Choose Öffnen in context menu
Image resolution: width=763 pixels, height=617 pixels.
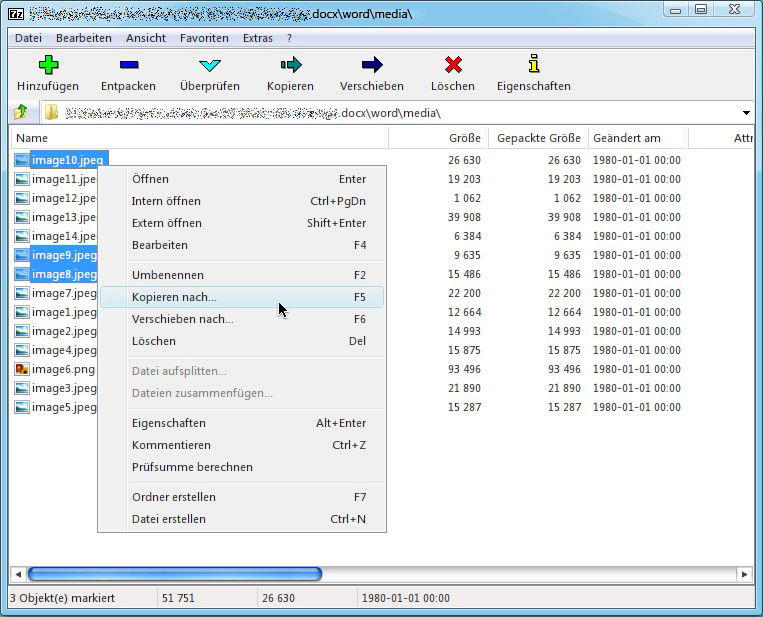click(242, 179)
